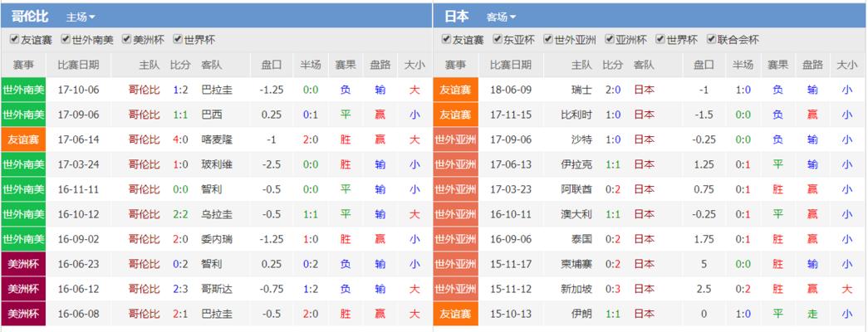
Task: Click the 4:0 score against 喀麦隆
Action: [180, 139]
